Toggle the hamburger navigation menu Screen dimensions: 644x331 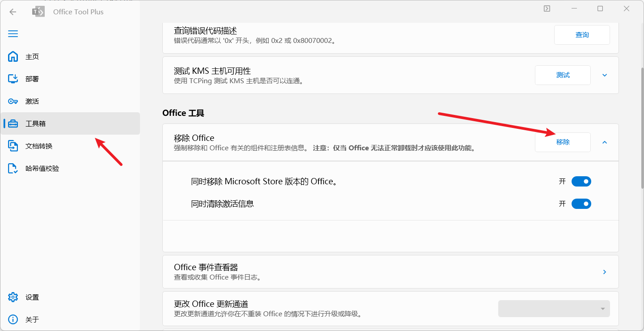click(x=13, y=34)
